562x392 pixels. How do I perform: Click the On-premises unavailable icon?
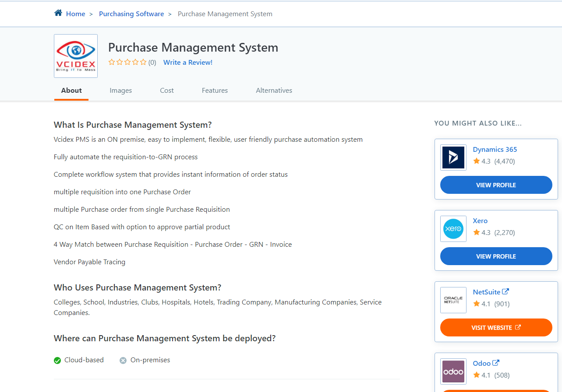tap(123, 360)
